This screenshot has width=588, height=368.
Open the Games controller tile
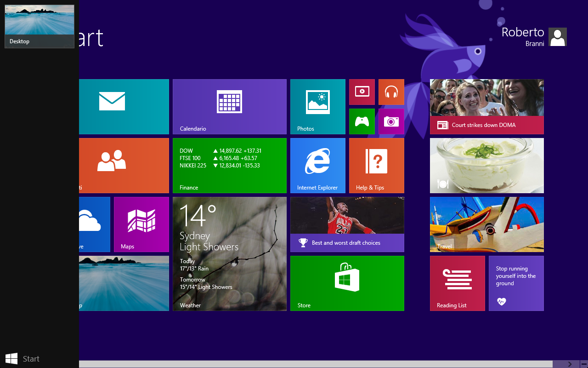pyautogui.click(x=362, y=121)
